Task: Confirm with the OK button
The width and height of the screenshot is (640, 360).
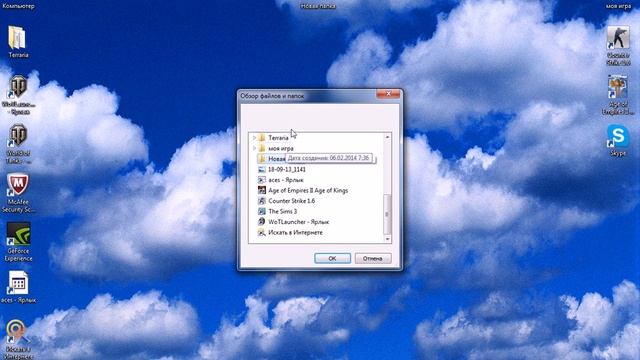Action: 332,258
